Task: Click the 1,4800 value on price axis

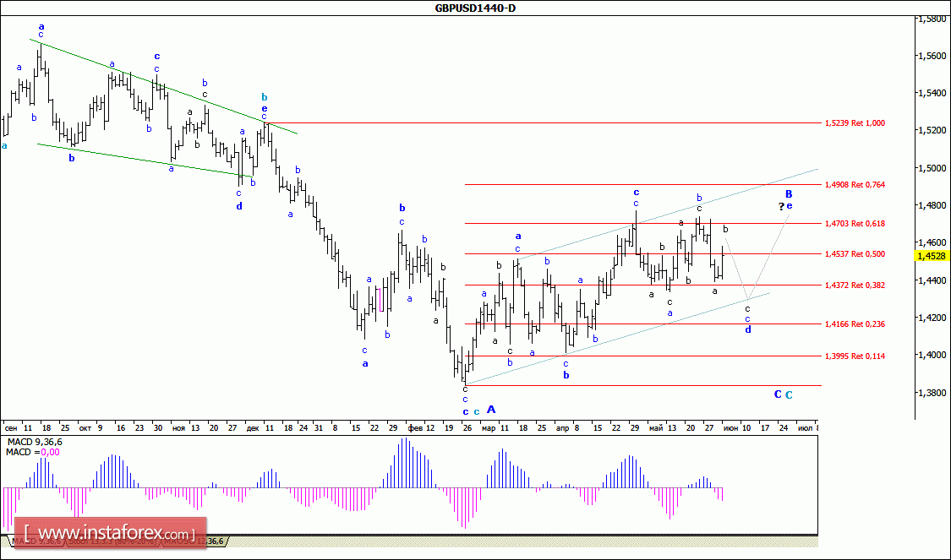Action: click(933, 205)
